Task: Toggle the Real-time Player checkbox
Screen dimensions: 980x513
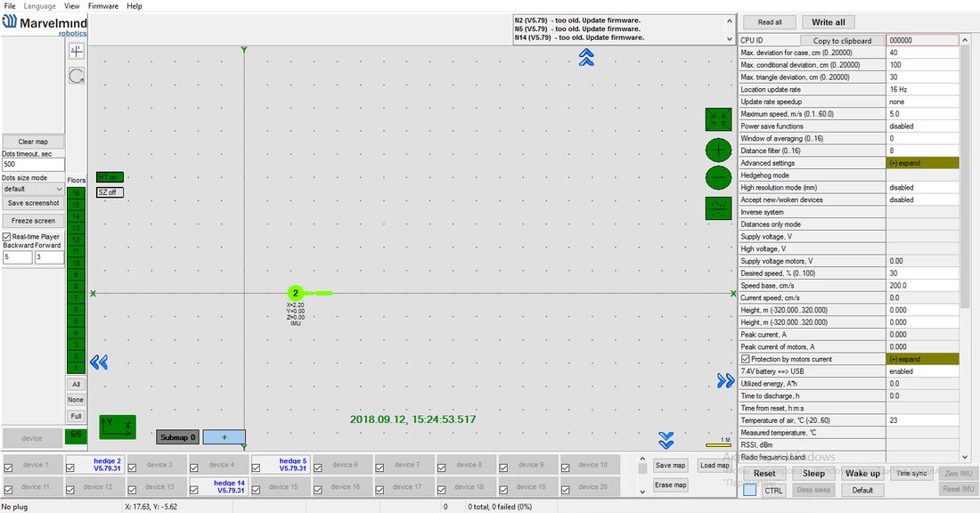Action: (7, 237)
